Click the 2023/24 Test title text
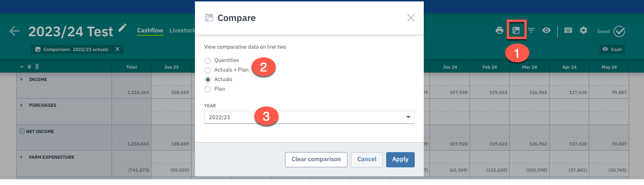This screenshot has height=185, width=644. [x=71, y=31]
